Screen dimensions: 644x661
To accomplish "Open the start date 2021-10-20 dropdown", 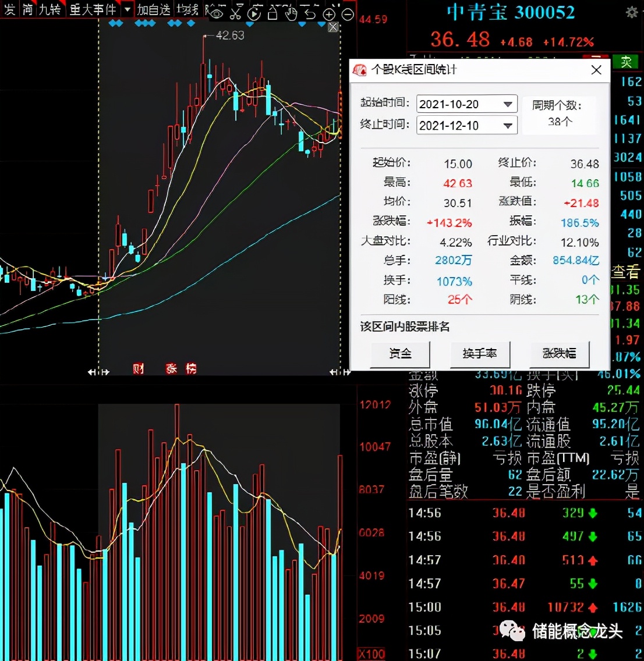I will [x=508, y=104].
